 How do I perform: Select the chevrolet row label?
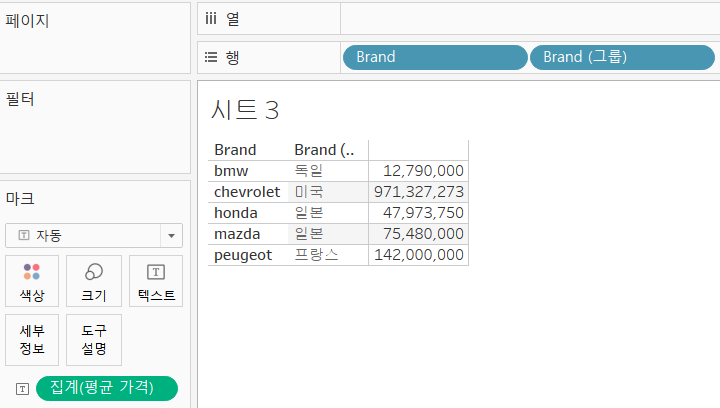(247, 192)
